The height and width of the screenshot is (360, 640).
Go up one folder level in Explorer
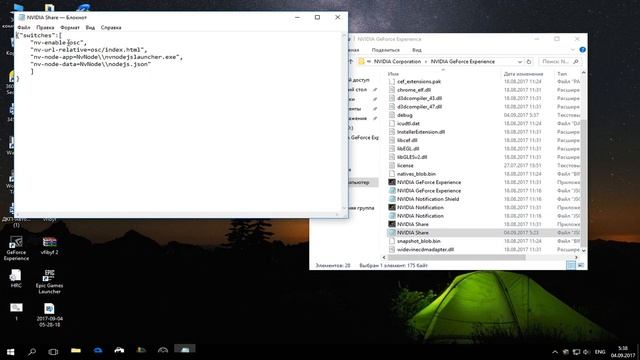coord(350,62)
